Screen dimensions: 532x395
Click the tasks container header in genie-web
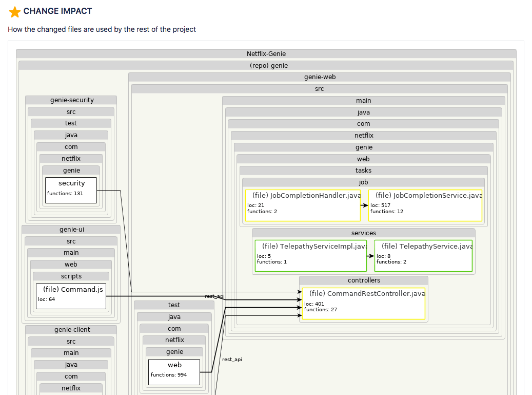tap(363, 170)
